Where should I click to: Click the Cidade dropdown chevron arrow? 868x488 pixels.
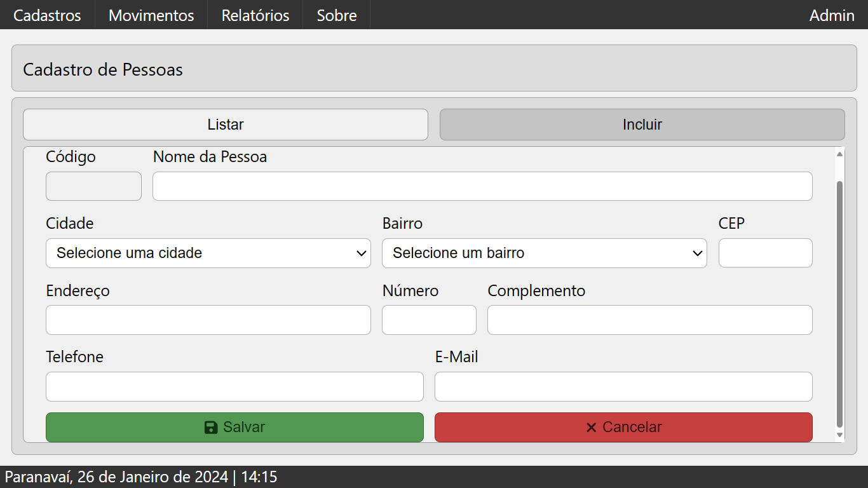pyautogui.click(x=362, y=253)
